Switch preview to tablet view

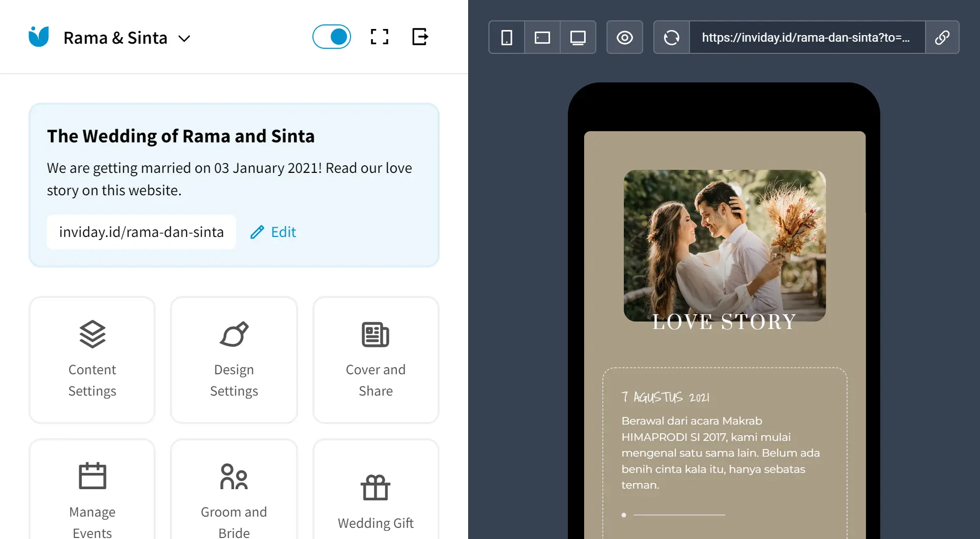542,37
